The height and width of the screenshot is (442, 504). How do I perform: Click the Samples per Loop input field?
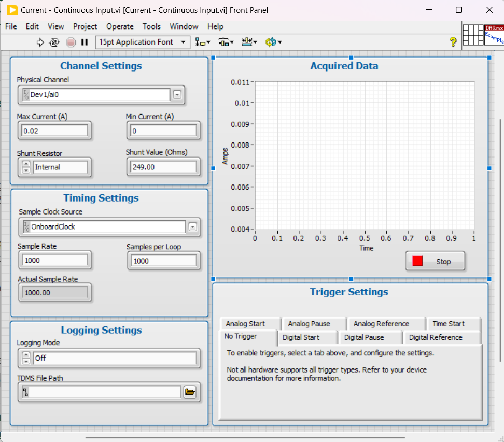164,261
